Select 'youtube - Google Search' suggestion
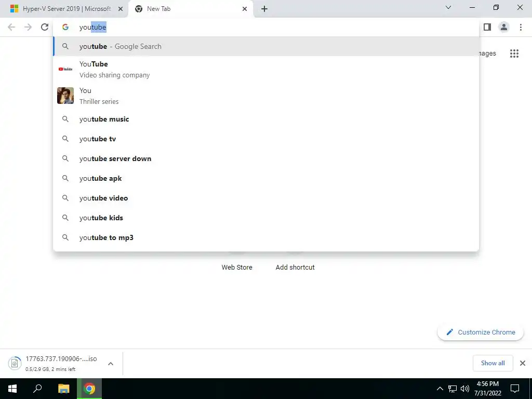The height and width of the screenshot is (399, 532). (x=267, y=46)
